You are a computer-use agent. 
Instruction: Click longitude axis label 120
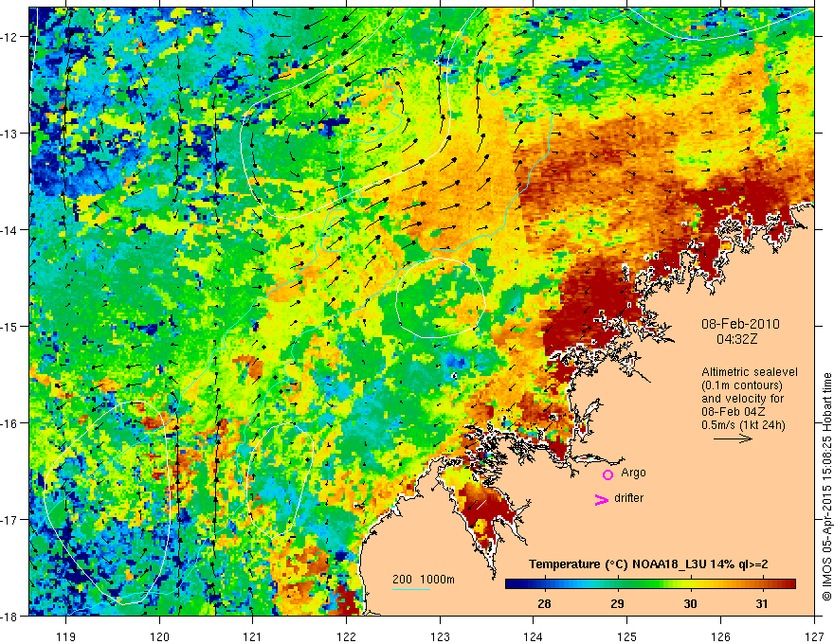pos(159,636)
